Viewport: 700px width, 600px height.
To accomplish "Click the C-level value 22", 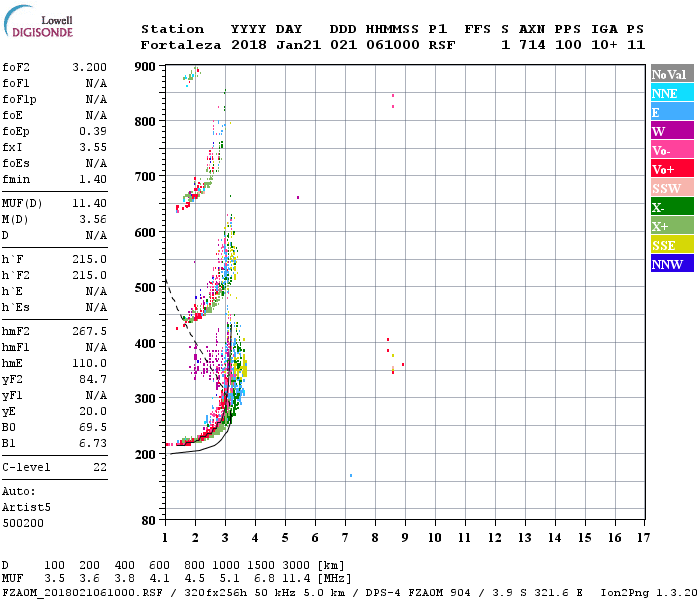I will click(x=99, y=467).
